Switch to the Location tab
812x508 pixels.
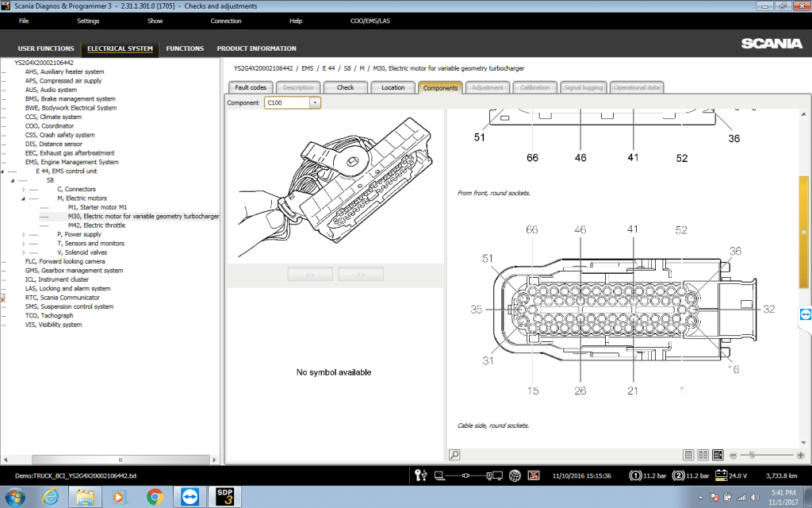coord(393,87)
